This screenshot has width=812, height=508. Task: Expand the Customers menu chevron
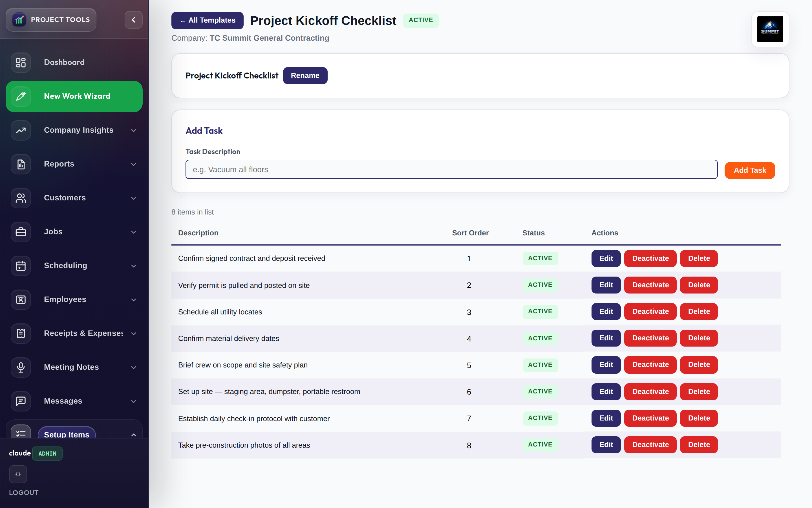pos(134,198)
